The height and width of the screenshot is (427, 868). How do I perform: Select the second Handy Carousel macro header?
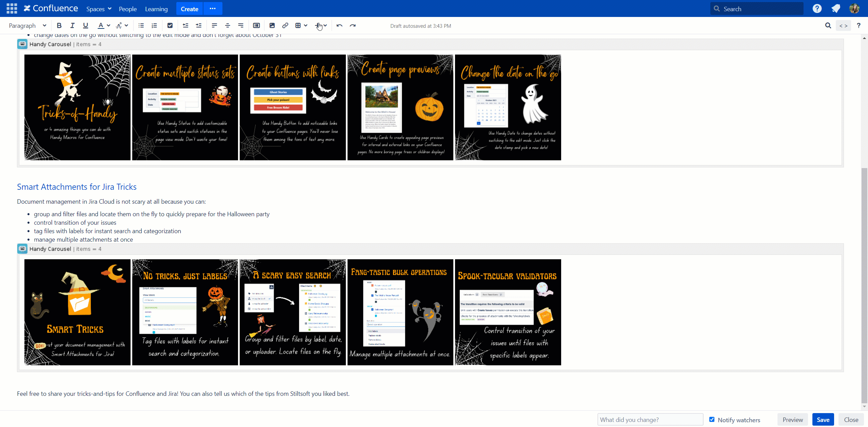coord(430,249)
